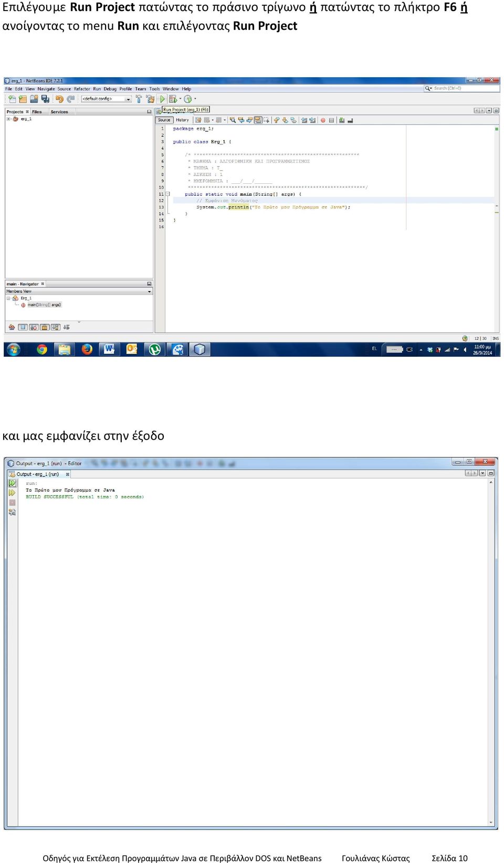504x863 pixels.
Task: Open the Refactor menu
Action: [82, 89]
